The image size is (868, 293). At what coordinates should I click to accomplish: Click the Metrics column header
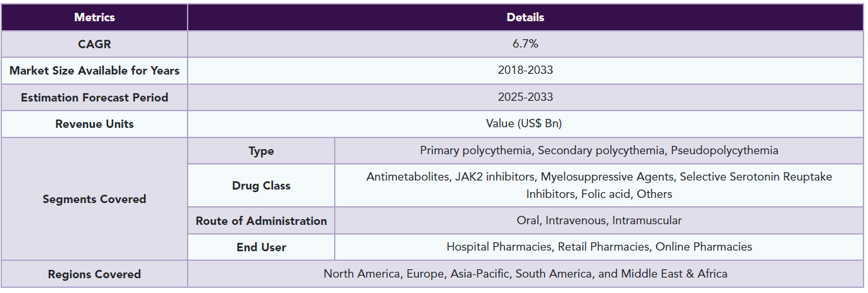tap(94, 17)
